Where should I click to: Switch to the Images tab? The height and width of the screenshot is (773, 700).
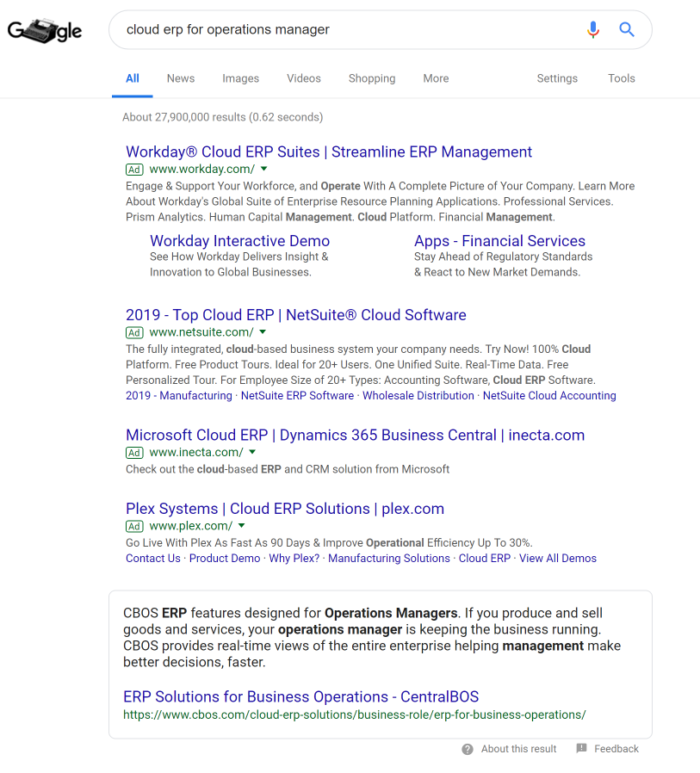(x=240, y=78)
